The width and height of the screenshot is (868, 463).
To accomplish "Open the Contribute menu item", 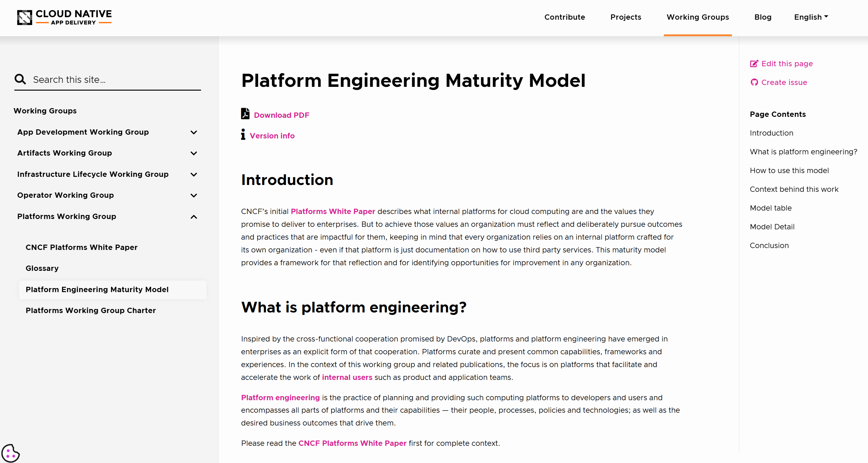I will 564,17.
